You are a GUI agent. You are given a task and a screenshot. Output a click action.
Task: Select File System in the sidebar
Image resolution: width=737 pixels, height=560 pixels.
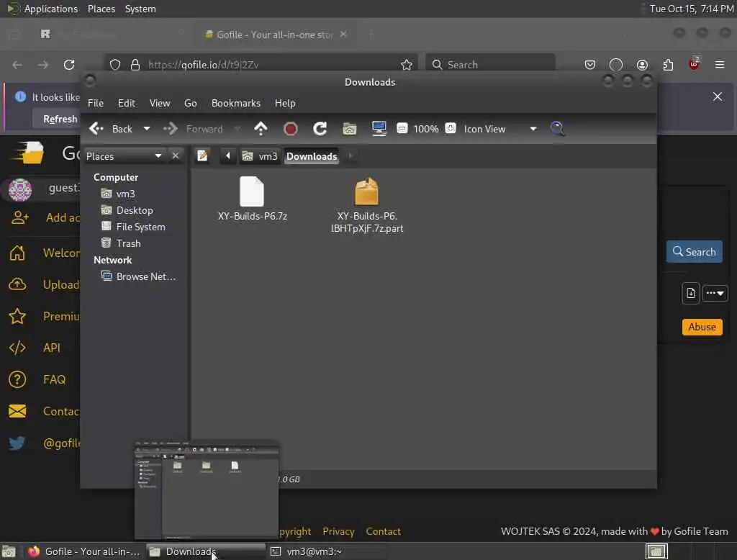pos(133,227)
